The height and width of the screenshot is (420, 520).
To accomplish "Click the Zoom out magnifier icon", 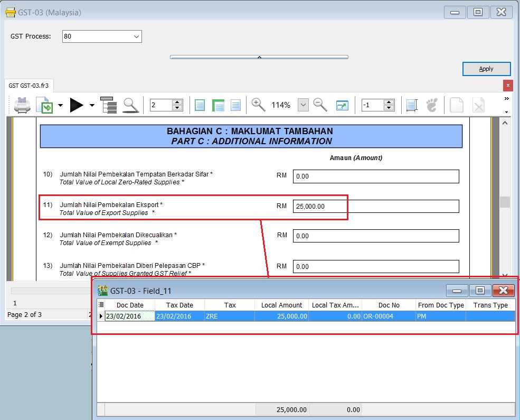I will coord(320,105).
